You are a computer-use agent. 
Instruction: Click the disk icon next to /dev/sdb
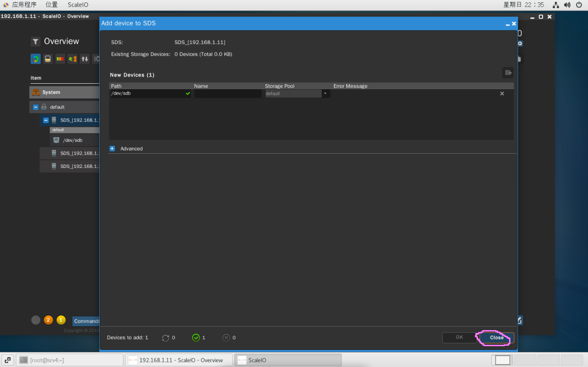coord(57,140)
